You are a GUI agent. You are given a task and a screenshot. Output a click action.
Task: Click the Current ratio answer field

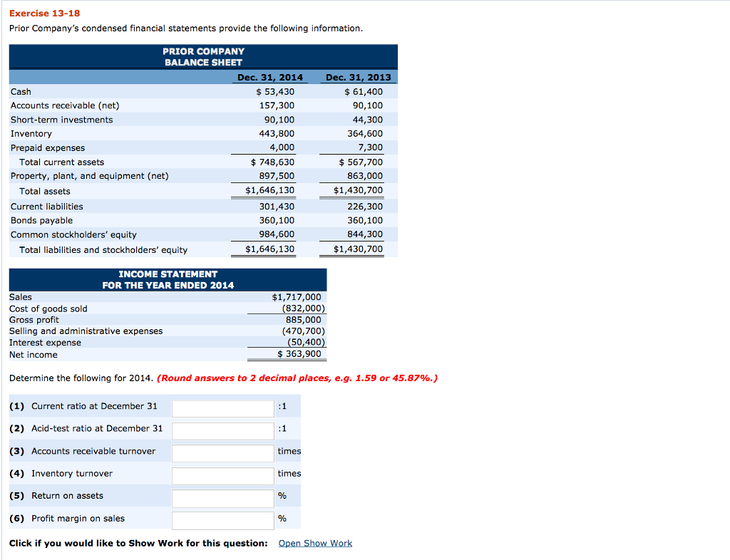tap(222, 408)
